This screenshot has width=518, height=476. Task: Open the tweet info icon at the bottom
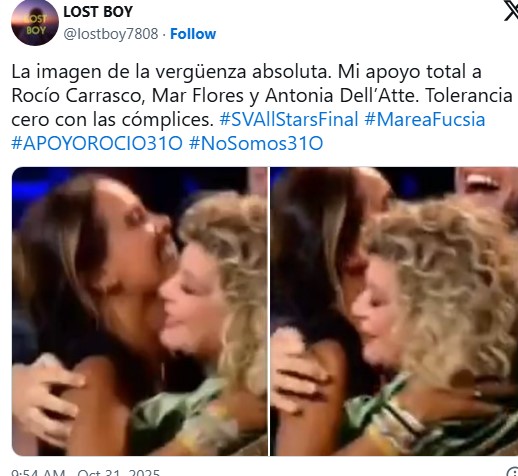coord(512,472)
